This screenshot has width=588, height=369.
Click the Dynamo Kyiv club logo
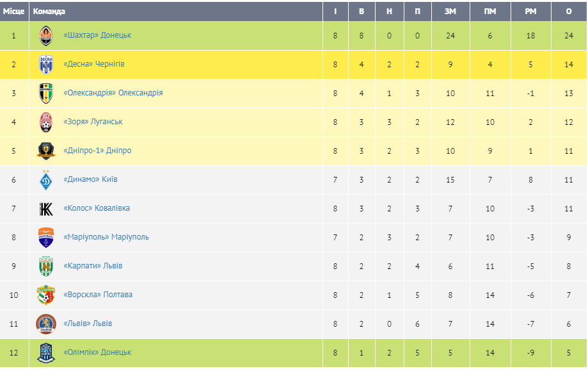(46, 180)
